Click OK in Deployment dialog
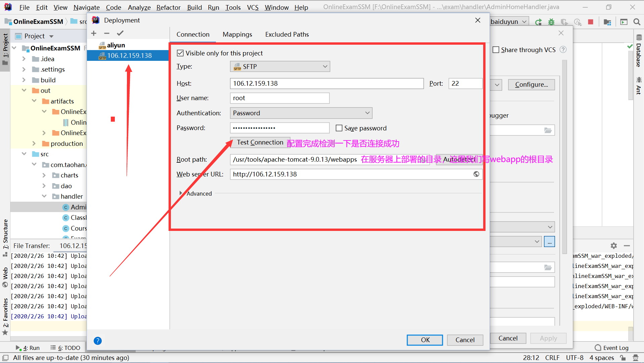 (x=425, y=340)
